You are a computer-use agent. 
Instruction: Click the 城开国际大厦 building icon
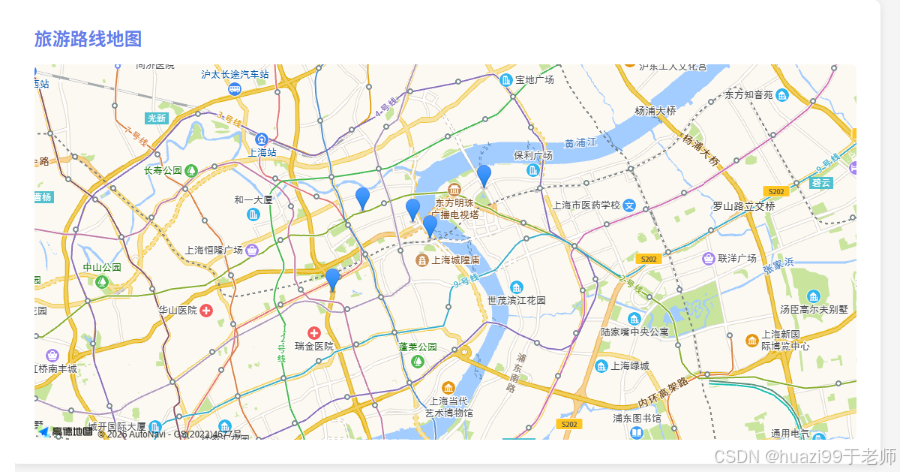coord(154,427)
